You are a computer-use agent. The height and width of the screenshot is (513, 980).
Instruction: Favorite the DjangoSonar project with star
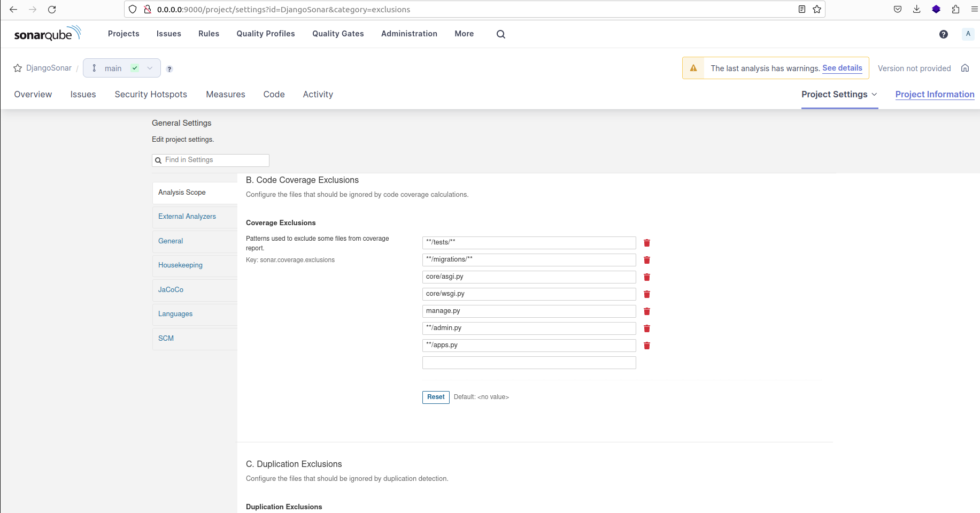18,68
